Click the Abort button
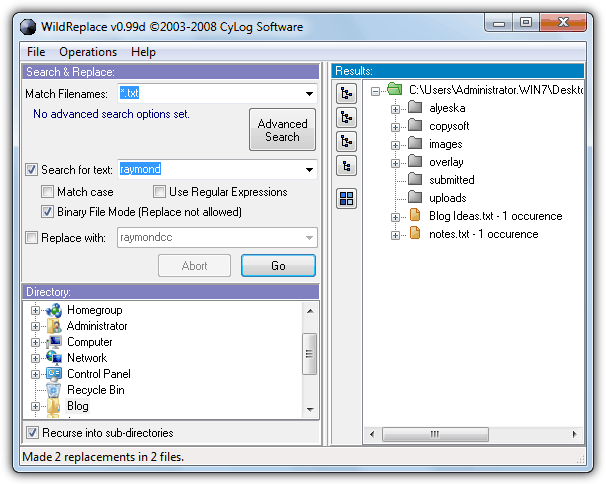Viewport: 606px width, 484px height. pyautogui.click(x=194, y=266)
